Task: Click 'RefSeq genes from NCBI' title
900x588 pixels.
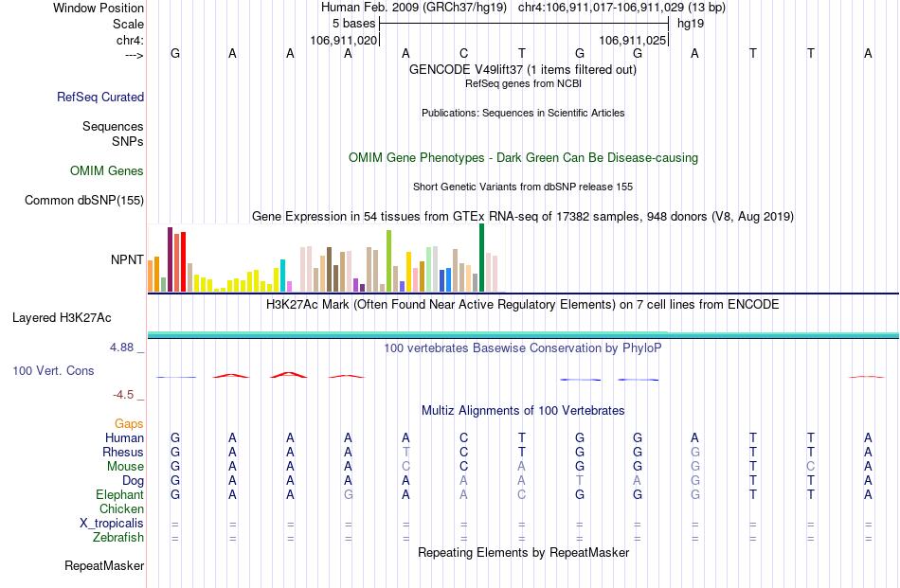Action: pyautogui.click(x=523, y=83)
